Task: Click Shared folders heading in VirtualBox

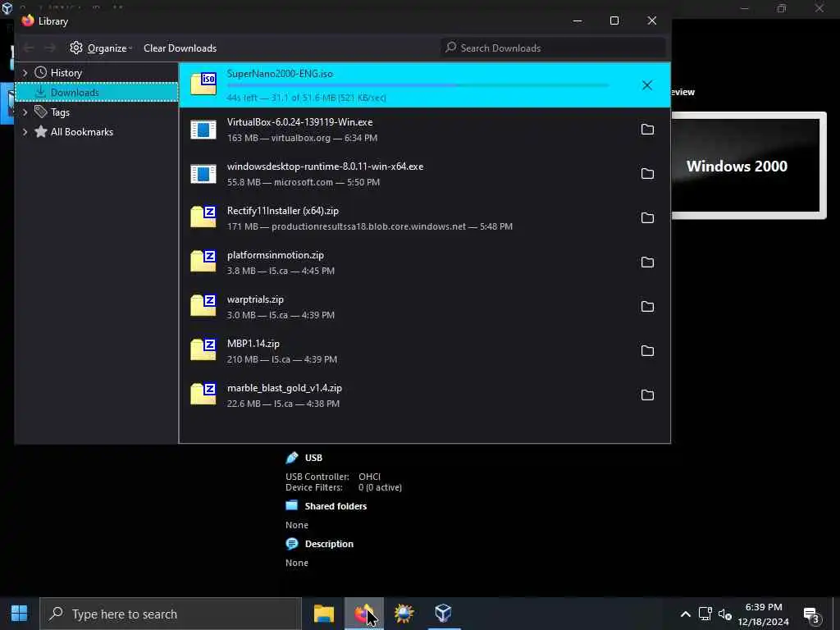Action: 336,505
